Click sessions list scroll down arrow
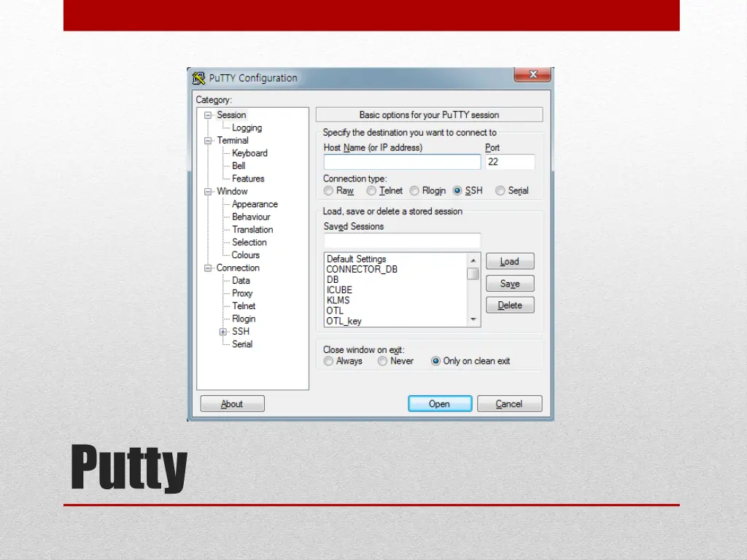Image resolution: width=747 pixels, height=560 pixels. point(473,319)
